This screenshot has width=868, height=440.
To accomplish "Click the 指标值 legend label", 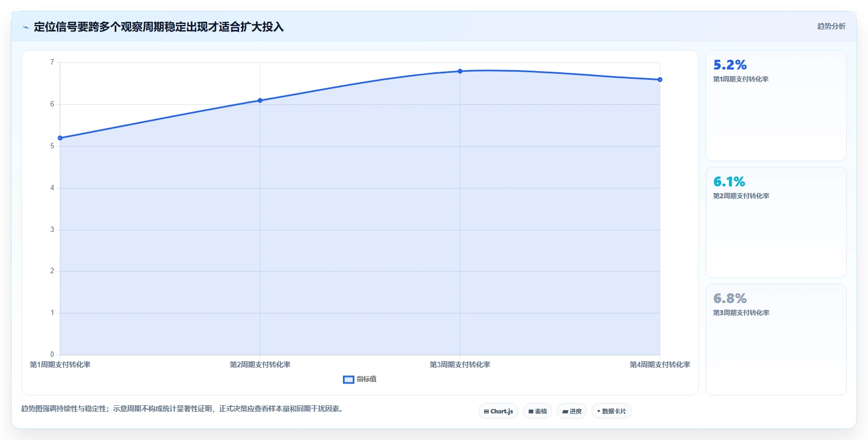I will pos(366,379).
